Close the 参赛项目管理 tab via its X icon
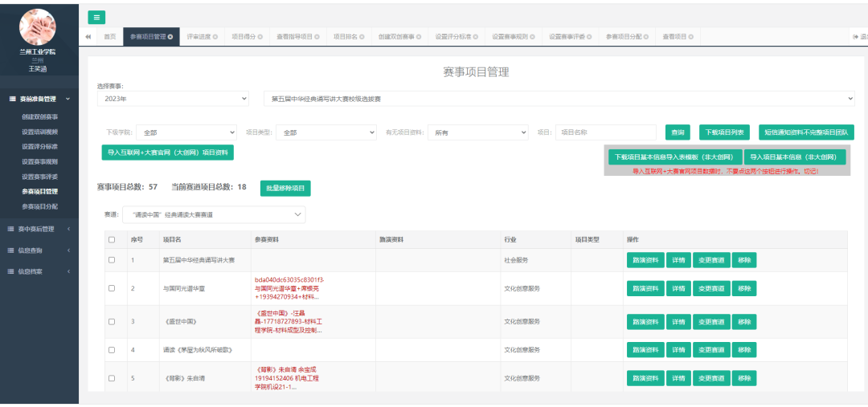 point(170,37)
